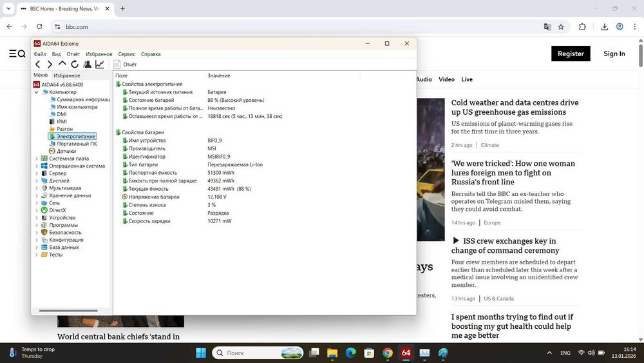
Task: Select the Разгон tree item
Action: [x=61, y=129]
